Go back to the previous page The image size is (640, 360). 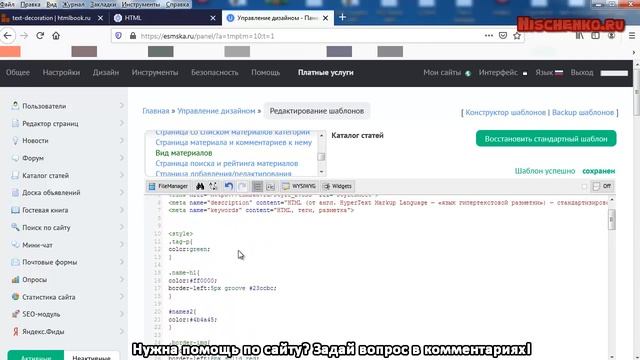coord(8,36)
